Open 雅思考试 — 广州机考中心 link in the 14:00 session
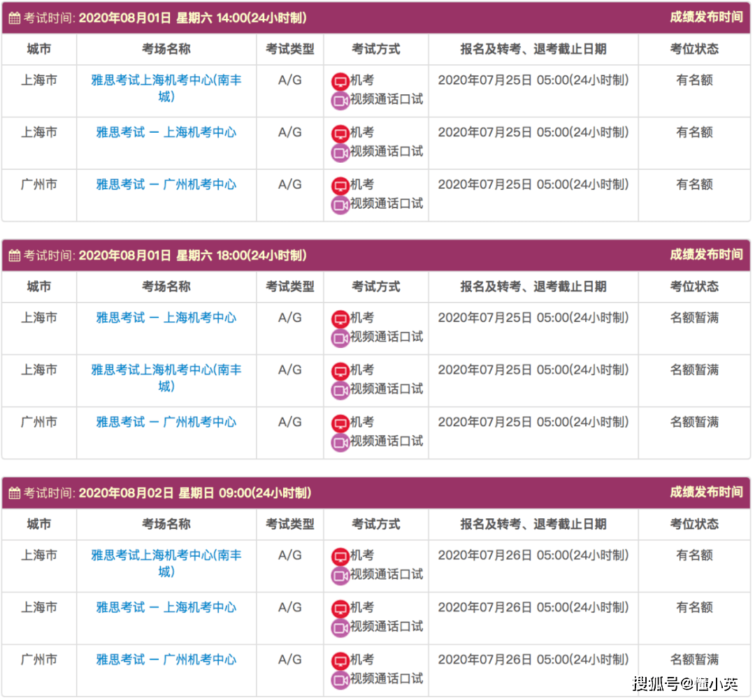Screen dimensions: 755x700 (166, 184)
